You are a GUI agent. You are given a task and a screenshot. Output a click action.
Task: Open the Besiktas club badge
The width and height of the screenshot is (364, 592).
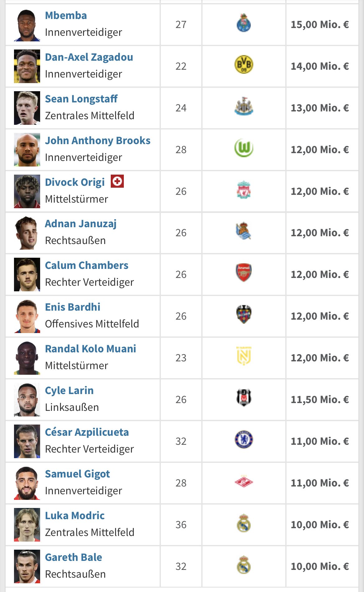[244, 398]
